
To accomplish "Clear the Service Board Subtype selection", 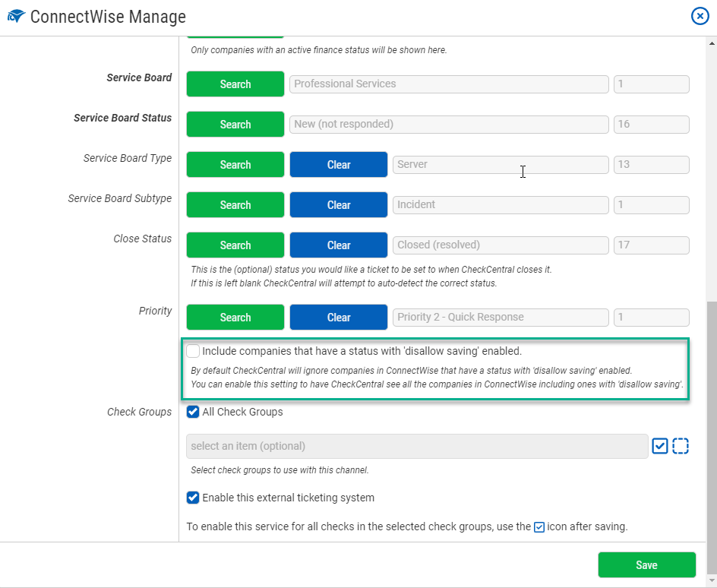I will [x=338, y=204].
